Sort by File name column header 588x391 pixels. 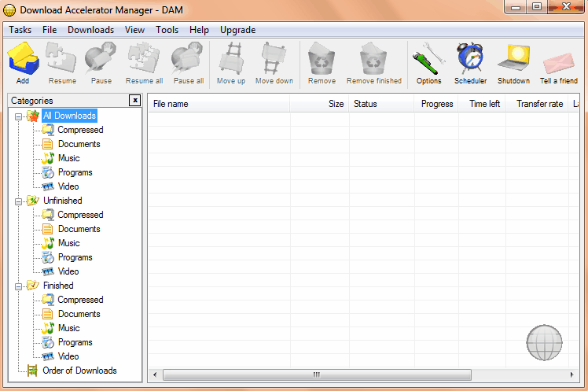click(x=219, y=104)
